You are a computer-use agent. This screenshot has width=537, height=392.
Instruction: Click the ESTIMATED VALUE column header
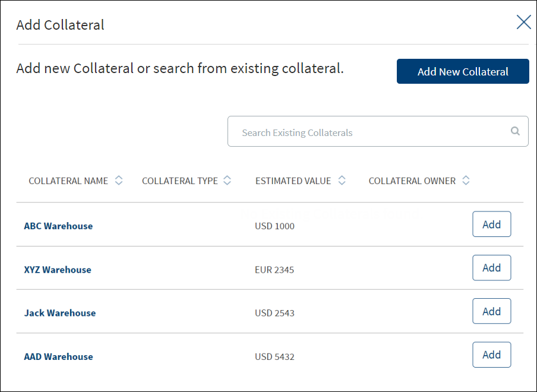click(293, 181)
